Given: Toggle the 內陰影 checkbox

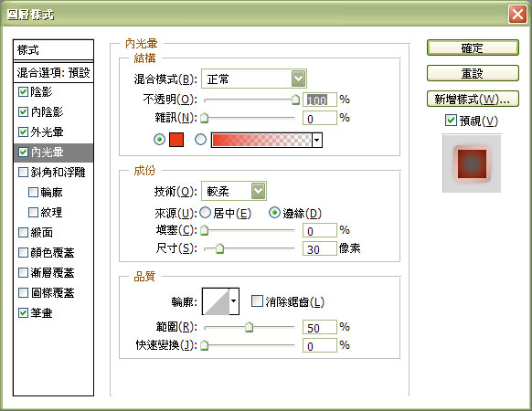Looking at the screenshot, I should pyautogui.click(x=23, y=112).
